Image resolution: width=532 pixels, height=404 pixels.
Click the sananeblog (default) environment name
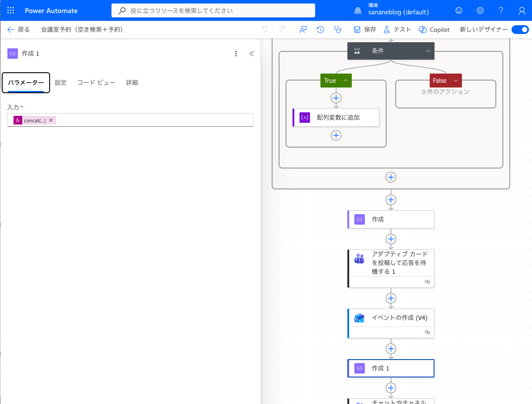tap(398, 13)
